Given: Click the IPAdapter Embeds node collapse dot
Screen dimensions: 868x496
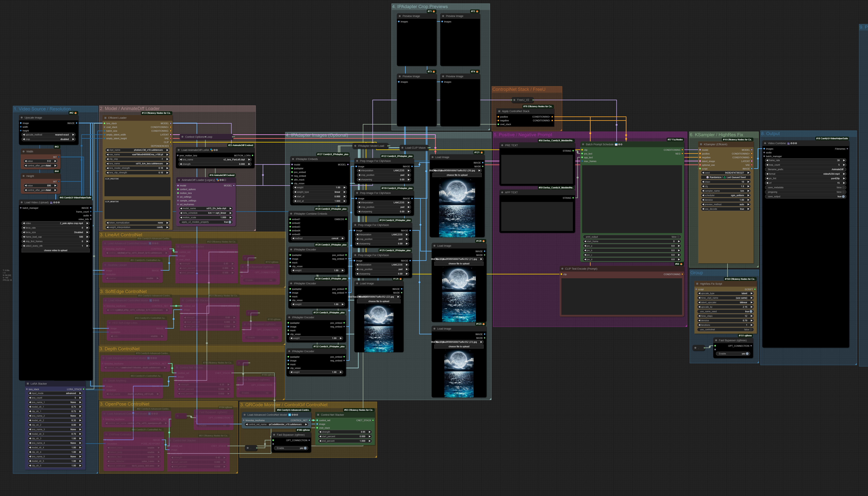Looking at the screenshot, I should (293, 159).
